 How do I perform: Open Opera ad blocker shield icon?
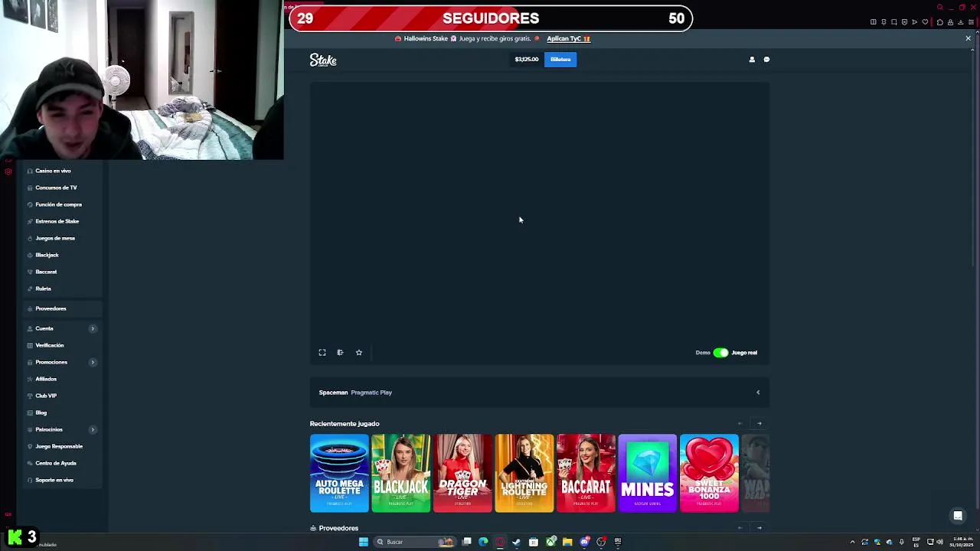click(x=904, y=22)
